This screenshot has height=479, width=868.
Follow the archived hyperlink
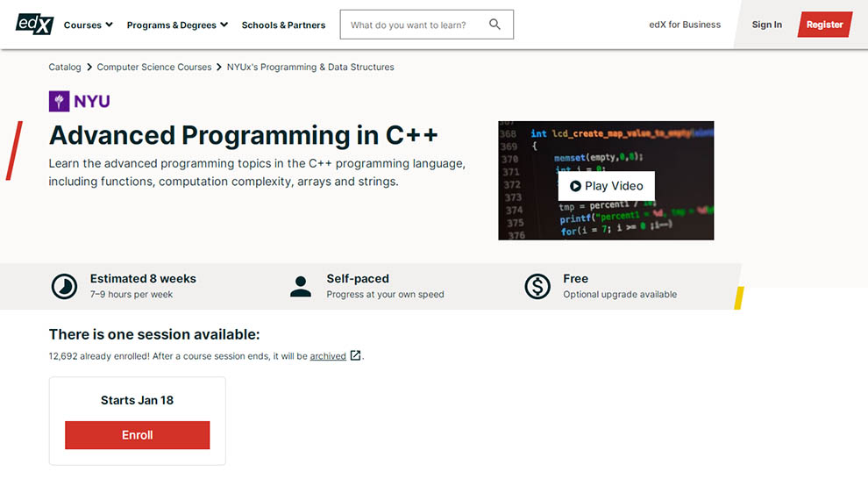tap(328, 356)
